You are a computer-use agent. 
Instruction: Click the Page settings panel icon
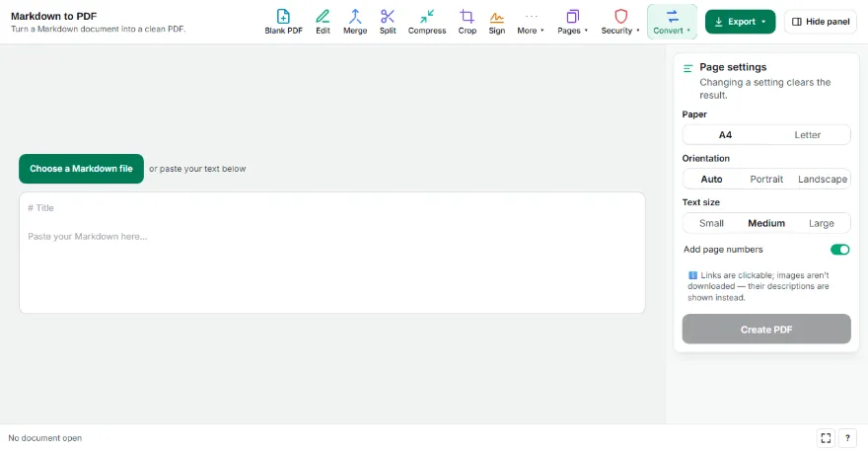(x=688, y=68)
